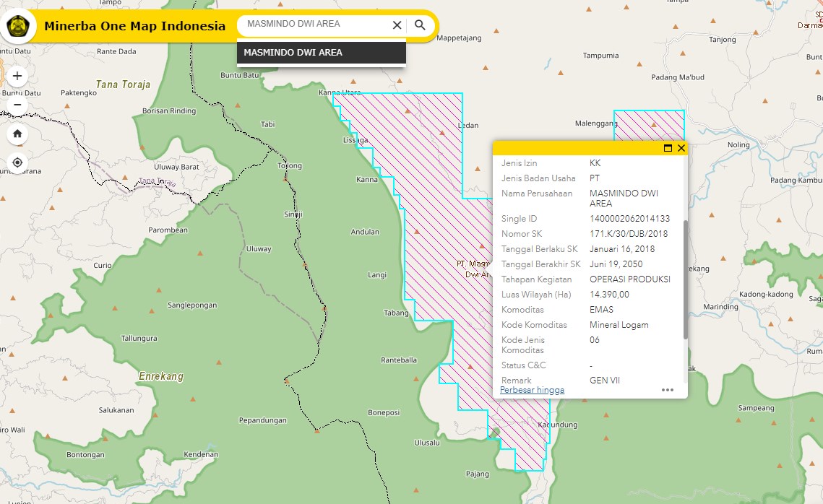The height and width of the screenshot is (504, 823).
Task: Click the Ranteballa place label
Action: (x=399, y=360)
